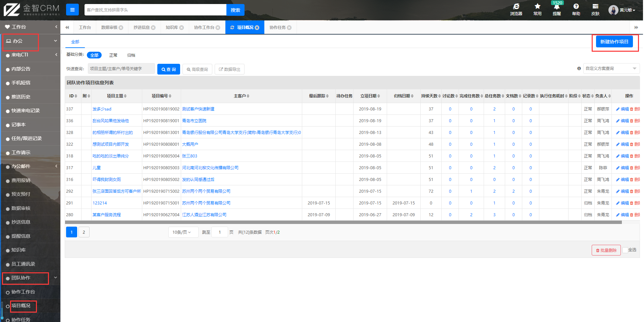Select the 全部 sub-tab
The width and height of the screenshot is (644, 322).
75,42
